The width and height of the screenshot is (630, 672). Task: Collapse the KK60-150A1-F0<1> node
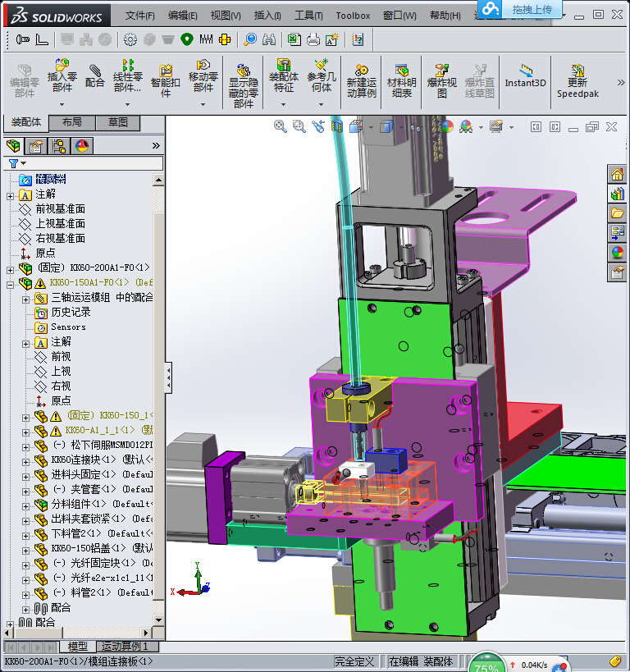11,285
